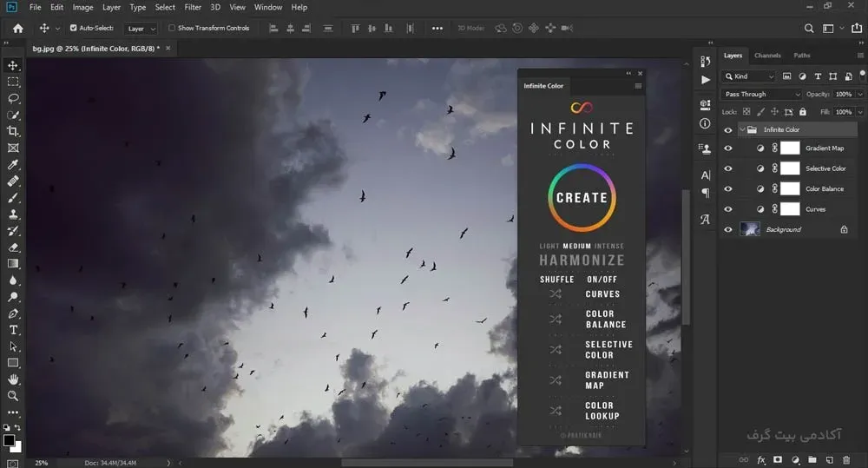
Task: Select the Lasso tool
Action: [x=13, y=99]
